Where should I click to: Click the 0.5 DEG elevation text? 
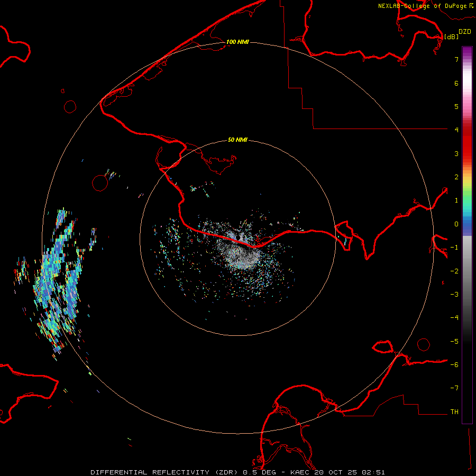pyautogui.click(x=259, y=472)
